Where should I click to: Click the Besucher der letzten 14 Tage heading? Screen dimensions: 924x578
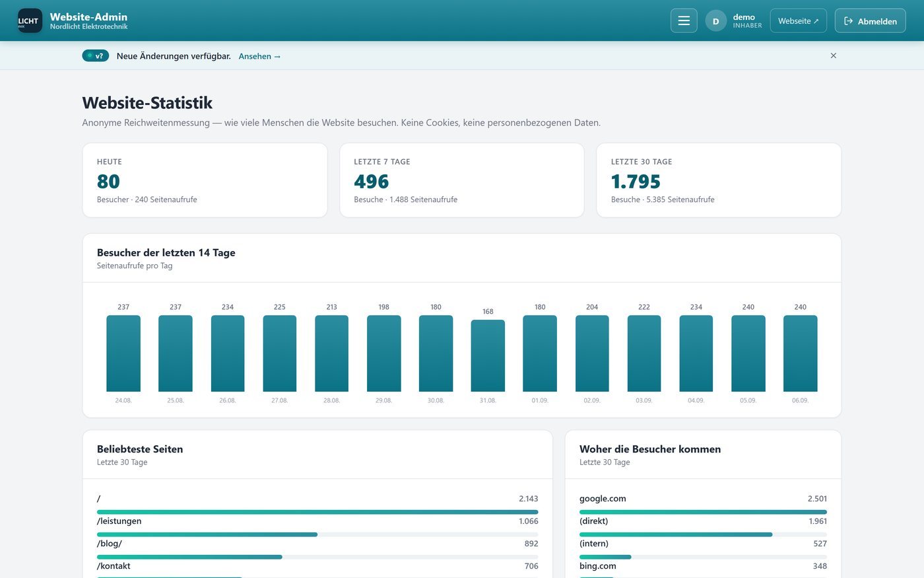pos(166,252)
